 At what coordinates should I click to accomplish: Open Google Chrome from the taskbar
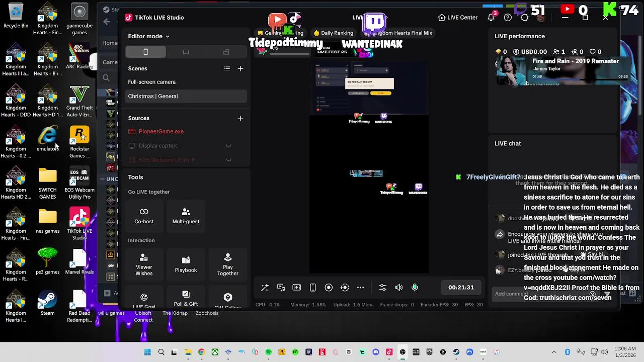click(201, 352)
